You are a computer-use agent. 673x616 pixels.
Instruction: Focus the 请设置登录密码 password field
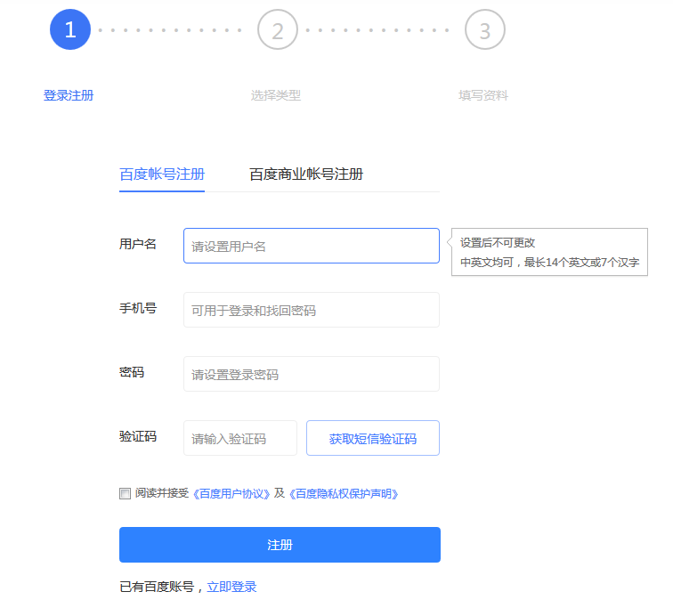coord(311,374)
